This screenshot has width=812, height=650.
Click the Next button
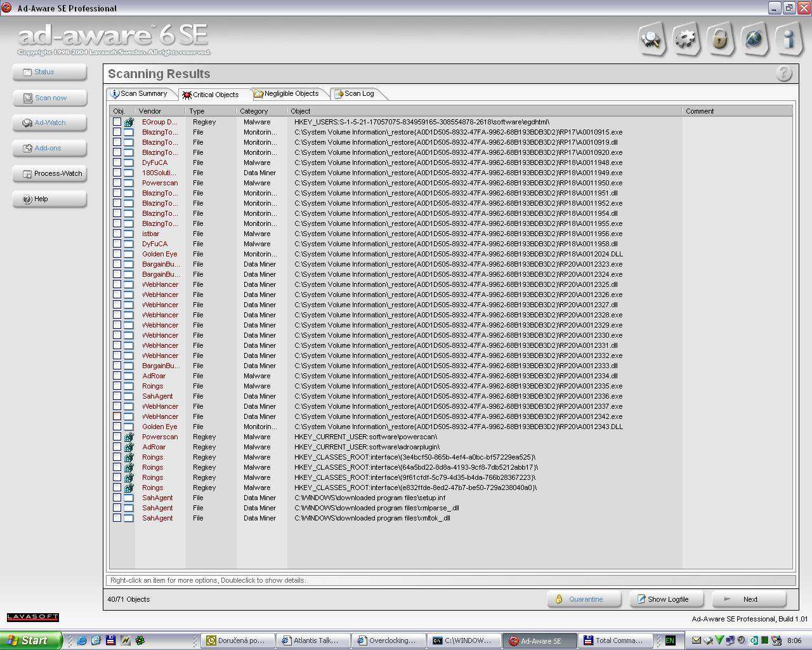tap(749, 599)
